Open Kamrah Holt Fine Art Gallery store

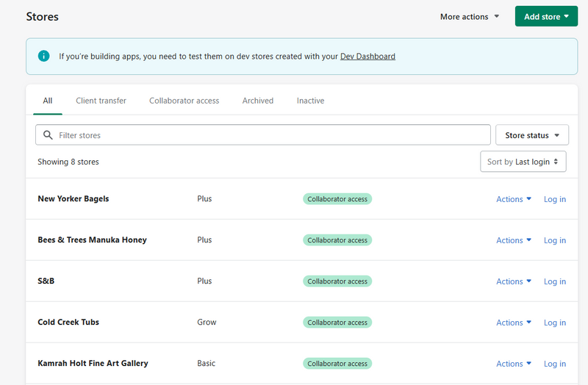[x=93, y=364]
